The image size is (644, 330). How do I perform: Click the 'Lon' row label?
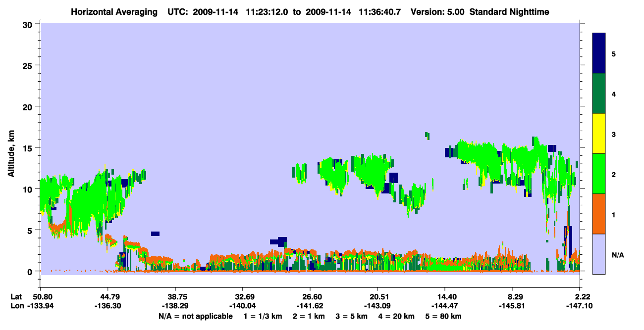17,306
